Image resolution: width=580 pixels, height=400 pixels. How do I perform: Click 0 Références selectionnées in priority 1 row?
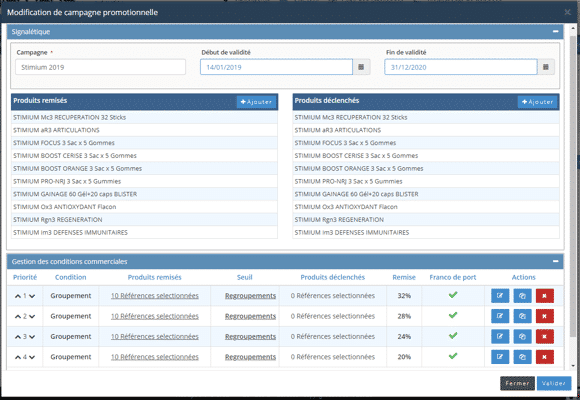(333, 296)
